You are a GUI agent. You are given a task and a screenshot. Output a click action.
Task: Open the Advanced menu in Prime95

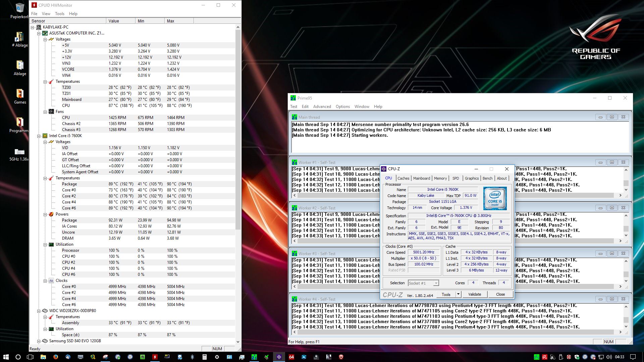(x=322, y=107)
